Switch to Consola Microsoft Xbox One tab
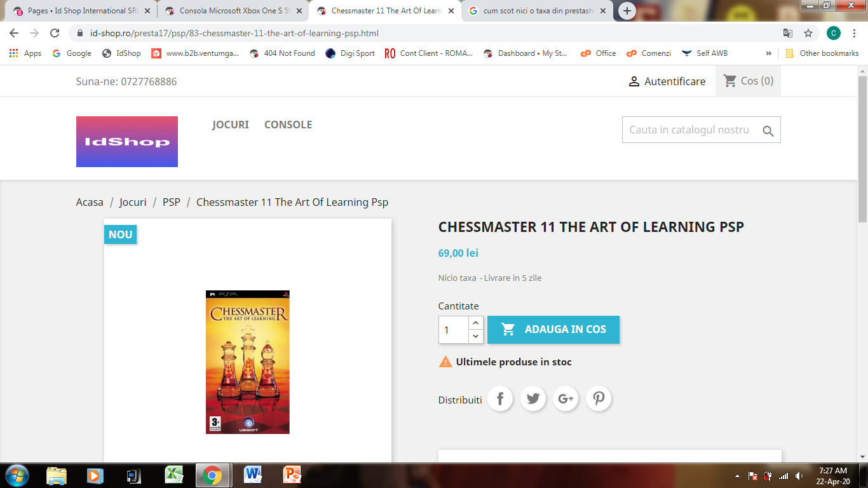 (233, 11)
